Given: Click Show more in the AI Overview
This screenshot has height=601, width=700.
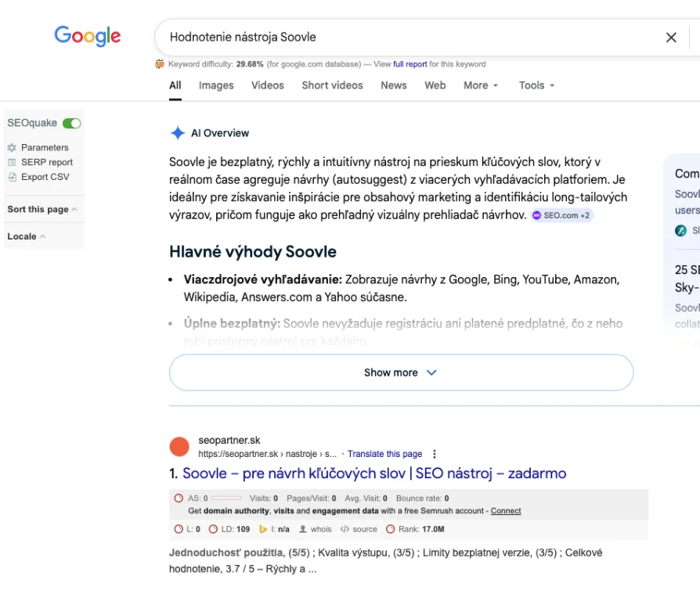Looking at the screenshot, I should pyautogui.click(x=400, y=372).
